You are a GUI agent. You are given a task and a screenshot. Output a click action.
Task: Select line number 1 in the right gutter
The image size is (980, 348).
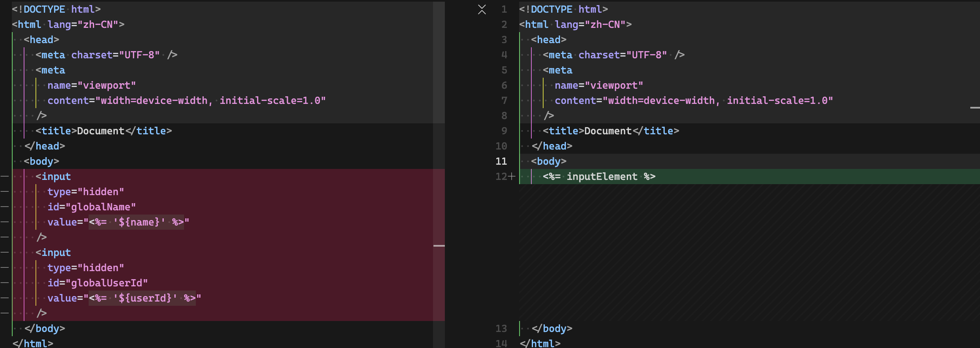click(504, 9)
